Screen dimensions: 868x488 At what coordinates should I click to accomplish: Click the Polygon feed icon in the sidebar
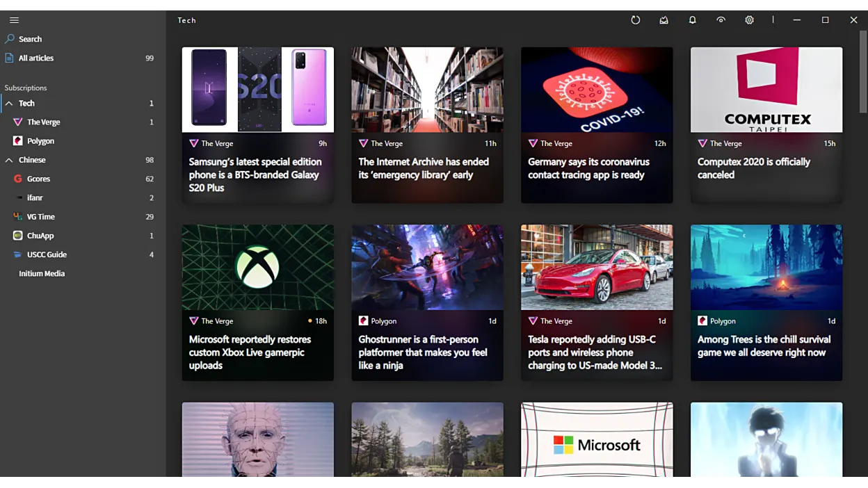pos(18,141)
